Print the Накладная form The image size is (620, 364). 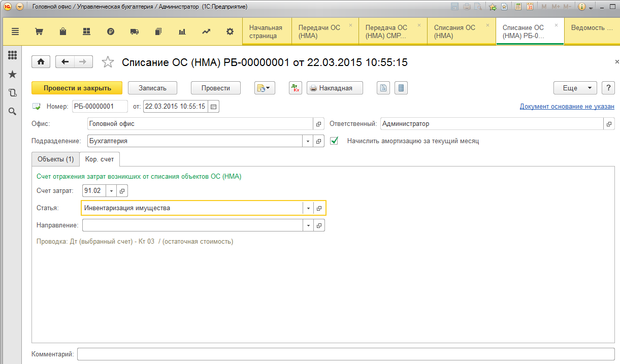pyautogui.click(x=335, y=88)
